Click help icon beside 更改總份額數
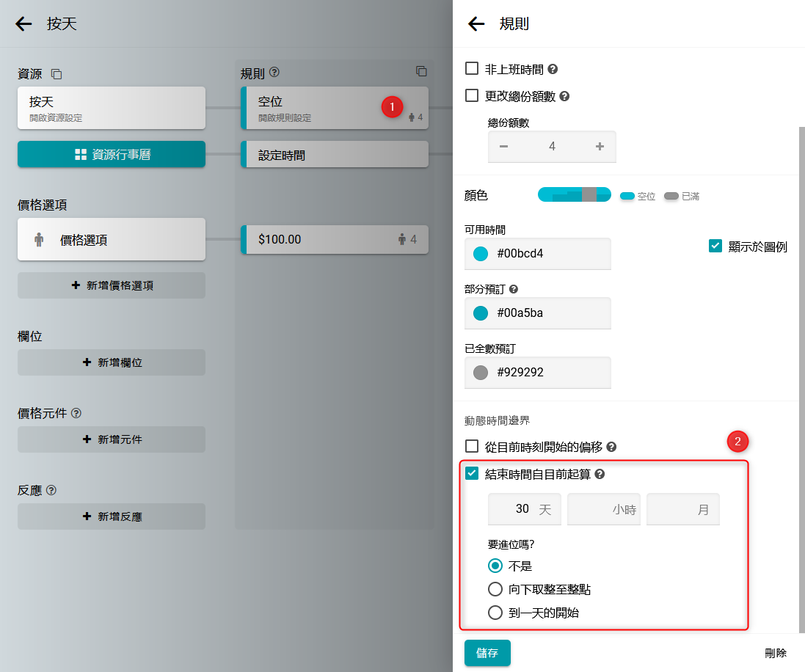Viewport: 805px width, 672px height. (x=565, y=96)
